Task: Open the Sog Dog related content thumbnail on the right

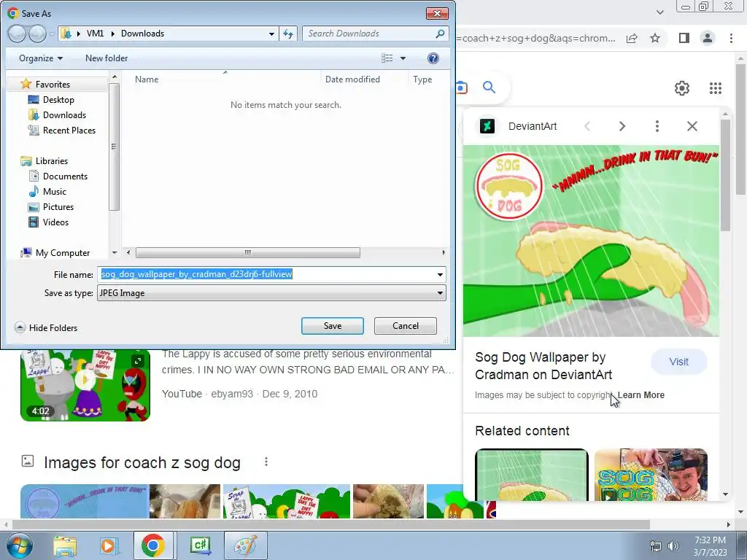Action: [651, 475]
